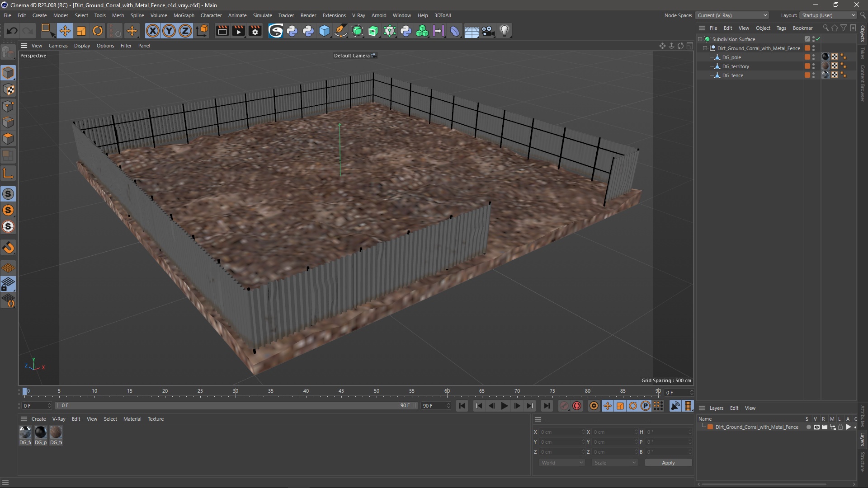
Task: Add a Cube primitive object
Action: pos(325,31)
